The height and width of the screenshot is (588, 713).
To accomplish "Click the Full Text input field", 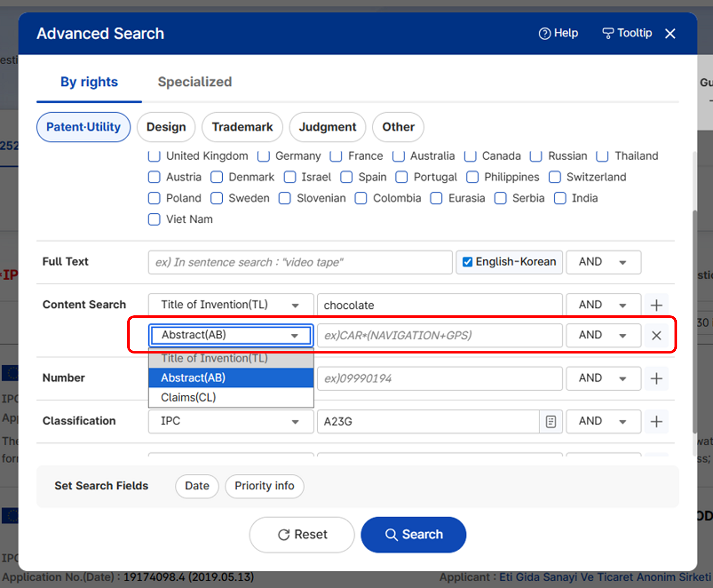I will coord(300,262).
